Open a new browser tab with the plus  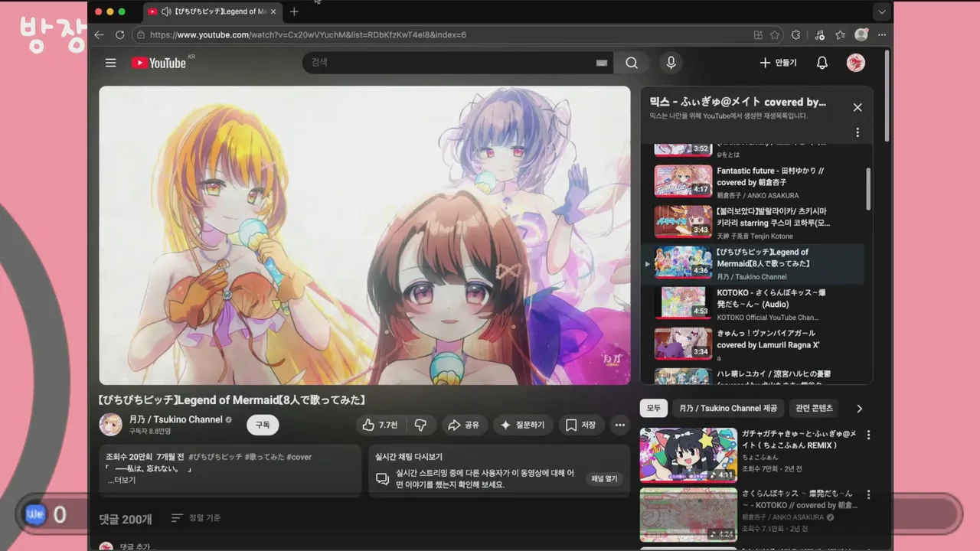coord(294,11)
